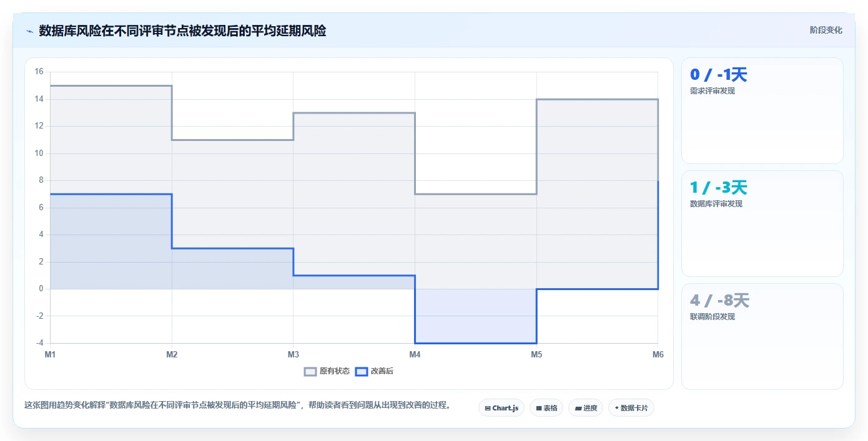Click the 1 / -3天 value
The image size is (868, 441).
pos(718,188)
